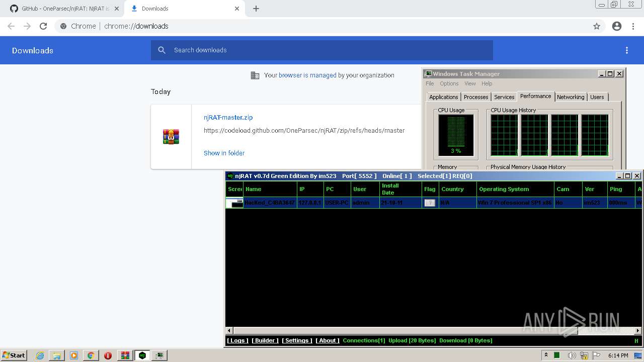Click the njRAT-master.zip file link
644x362 pixels.
click(228, 117)
